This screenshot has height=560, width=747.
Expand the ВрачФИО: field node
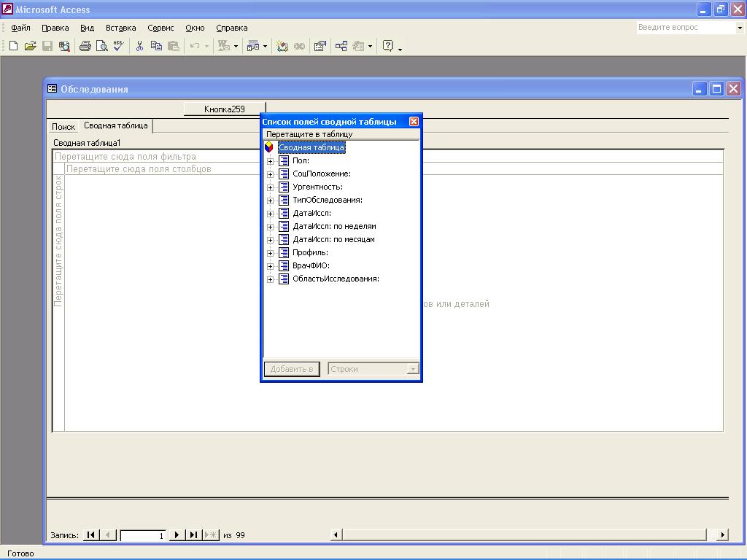point(270,265)
